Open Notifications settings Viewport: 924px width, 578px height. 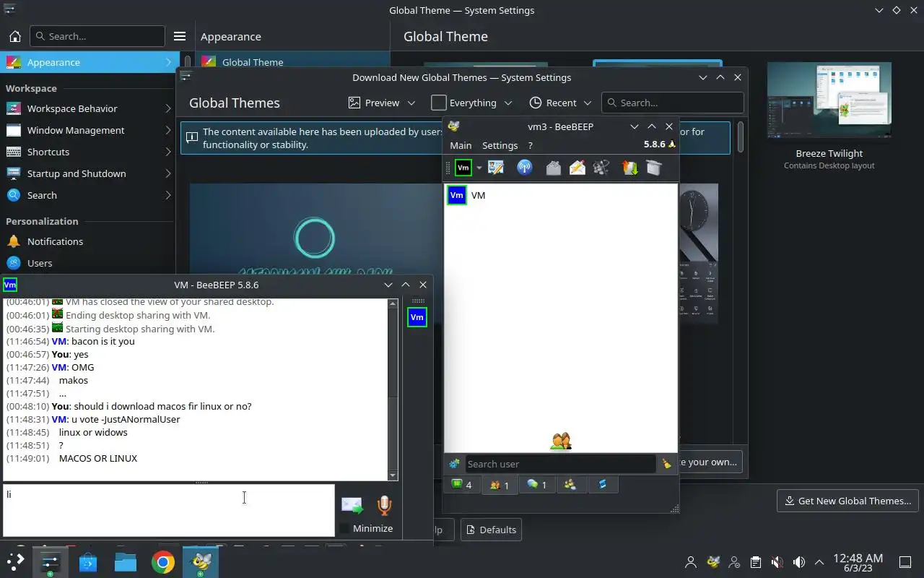[x=89, y=241]
